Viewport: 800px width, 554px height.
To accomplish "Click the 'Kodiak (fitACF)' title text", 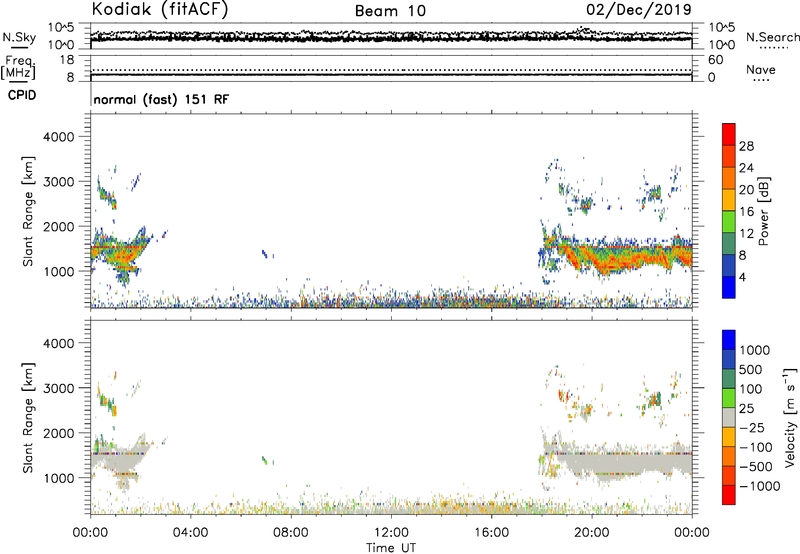I will pos(160,9).
